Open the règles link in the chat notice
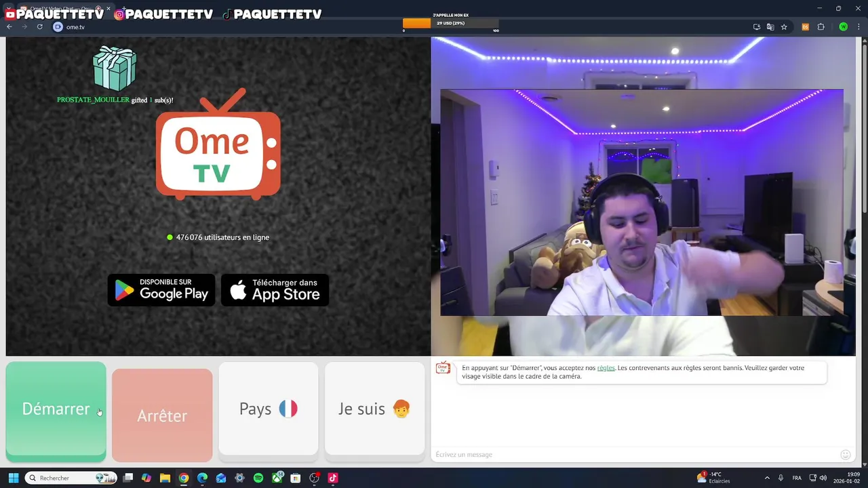Image resolution: width=868 pixels, height=488 pixels. click(606, 368)
